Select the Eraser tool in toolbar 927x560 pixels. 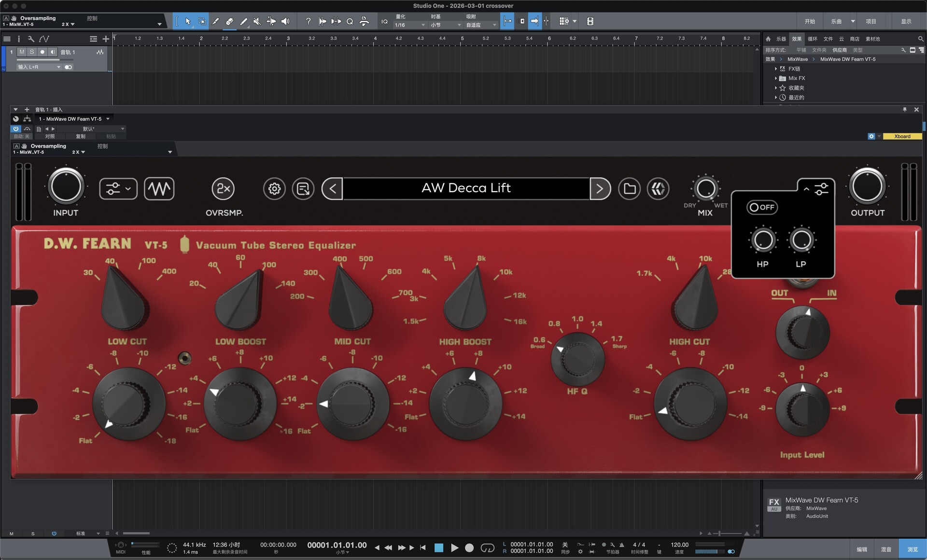pos(230,21)
